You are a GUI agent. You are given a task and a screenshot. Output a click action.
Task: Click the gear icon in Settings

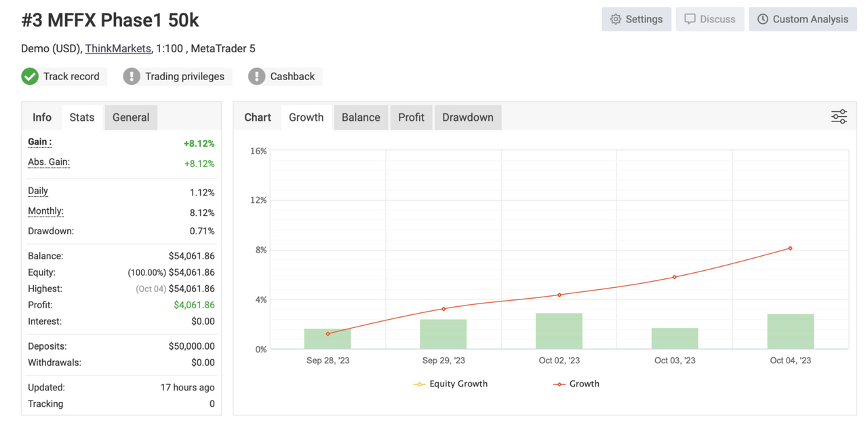pyautogui.click(x=616, y=19)
